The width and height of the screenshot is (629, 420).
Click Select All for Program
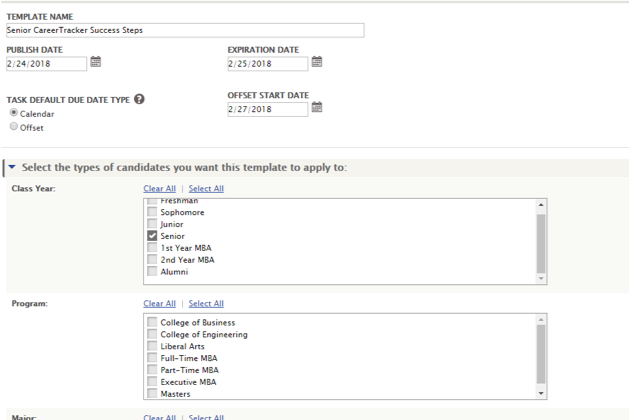(x=206, y=304)
